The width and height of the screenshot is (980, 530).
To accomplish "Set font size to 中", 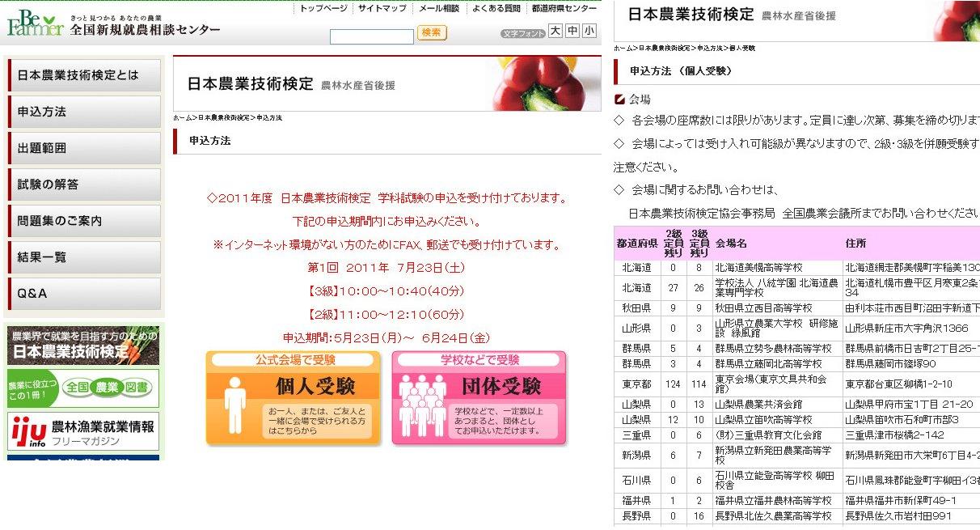I will tap(572, 31).
